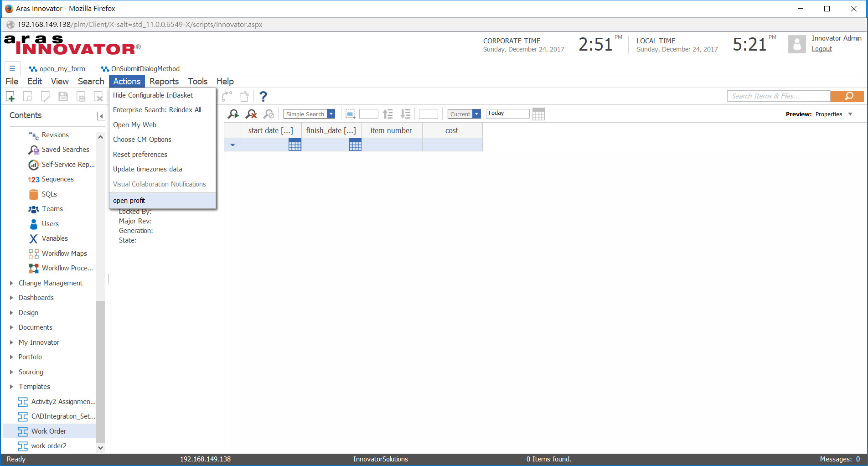Image resolution: width=868 pixels, height=466 pixels.
Task: Open the Tools menu
Action: (197, 81)
